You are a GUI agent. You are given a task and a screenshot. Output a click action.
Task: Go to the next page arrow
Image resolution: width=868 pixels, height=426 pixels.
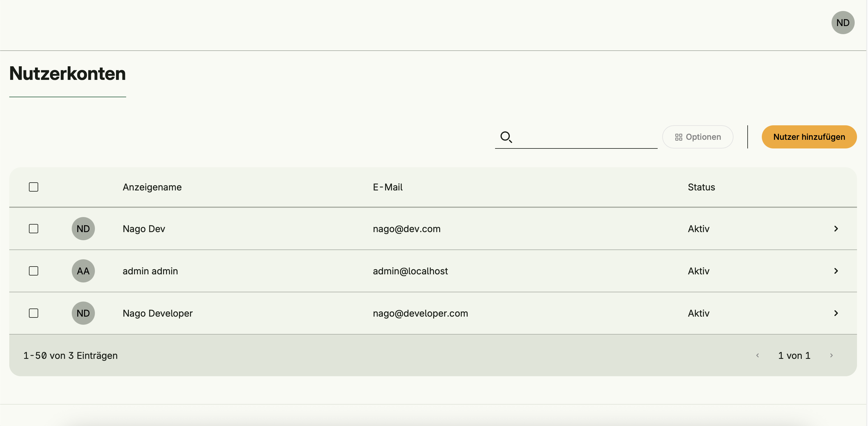[x=831, y=355]
